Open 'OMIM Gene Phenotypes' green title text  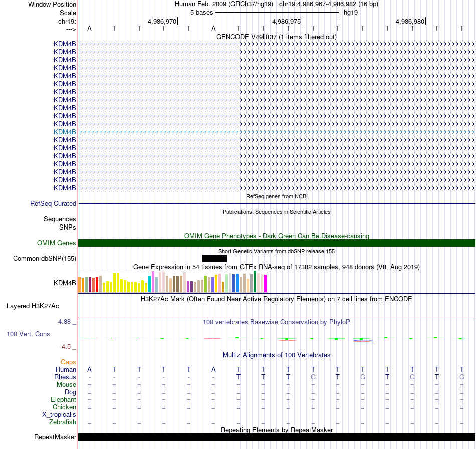(x=277, y=236)
